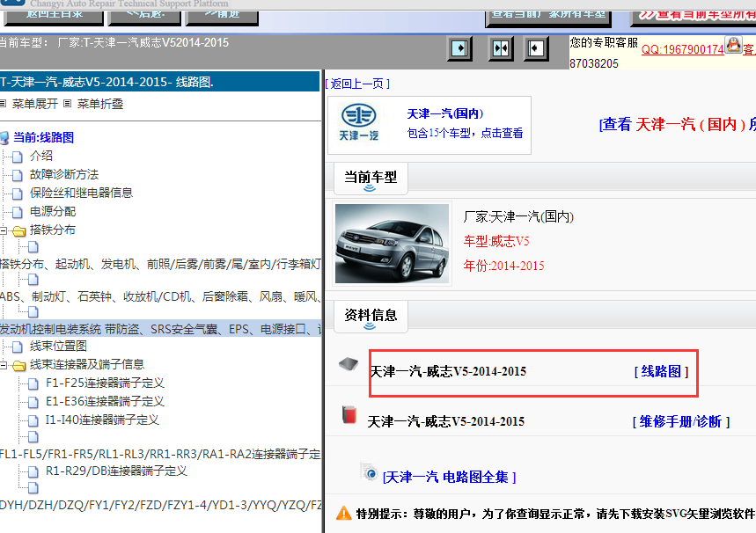Click the 线束连接器及端子信息 folder icon
The height and width of the screenshot is (533, 756).
tap(18, 365)
